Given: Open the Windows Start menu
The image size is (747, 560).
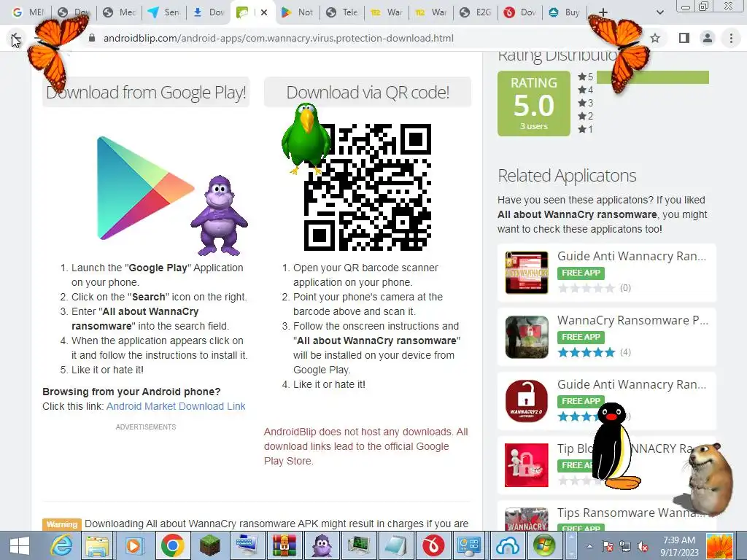Looking at the screenshot, I should pos(19,545).
